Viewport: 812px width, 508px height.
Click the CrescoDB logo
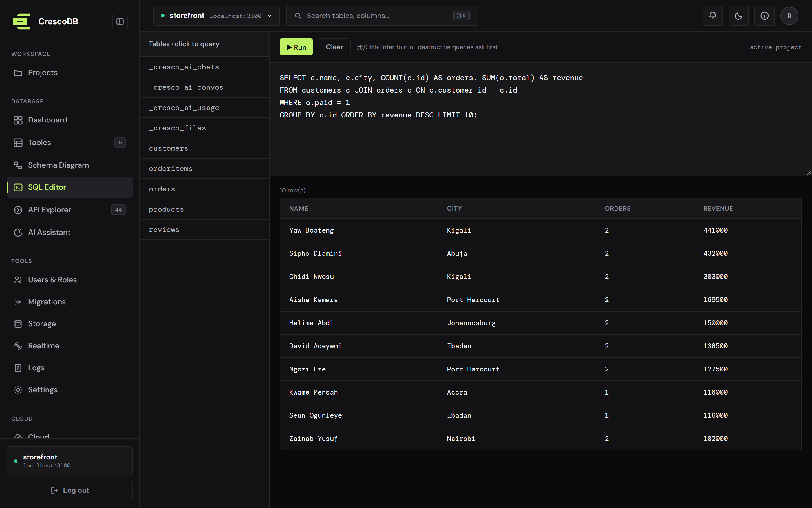(21, 21)
